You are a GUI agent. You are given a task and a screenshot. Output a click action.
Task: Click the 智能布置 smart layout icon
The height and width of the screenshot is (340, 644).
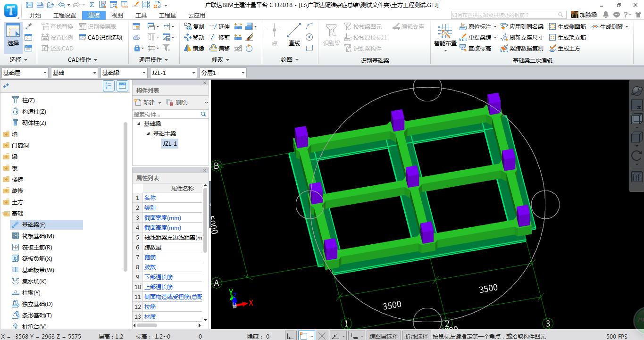point(445,37)
